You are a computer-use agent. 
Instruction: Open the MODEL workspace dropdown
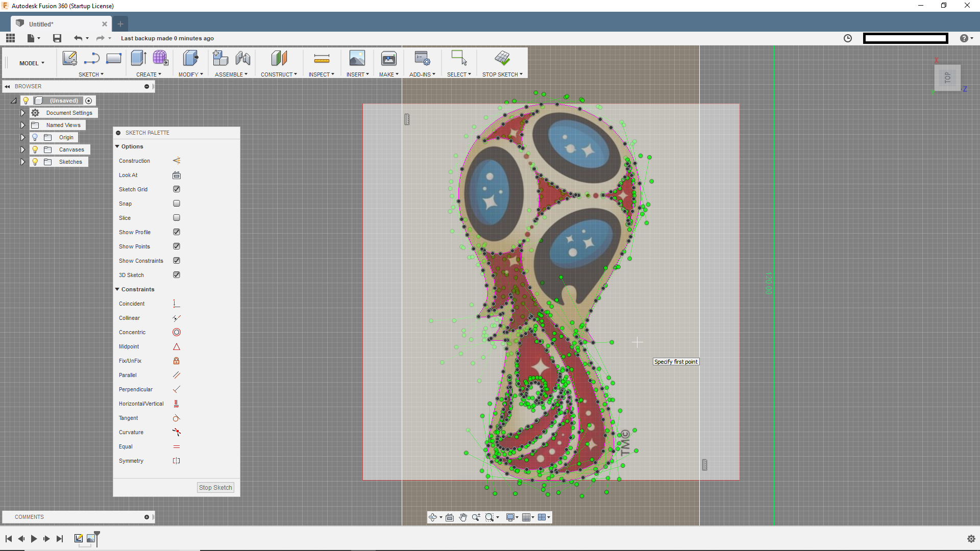[32, 63]
